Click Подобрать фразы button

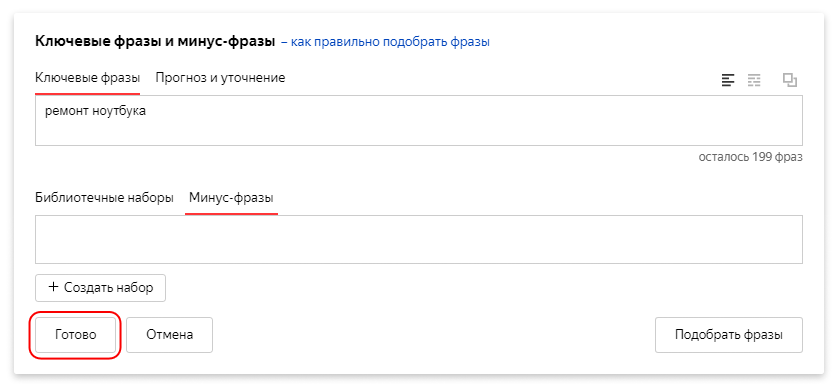click(729, 335)
